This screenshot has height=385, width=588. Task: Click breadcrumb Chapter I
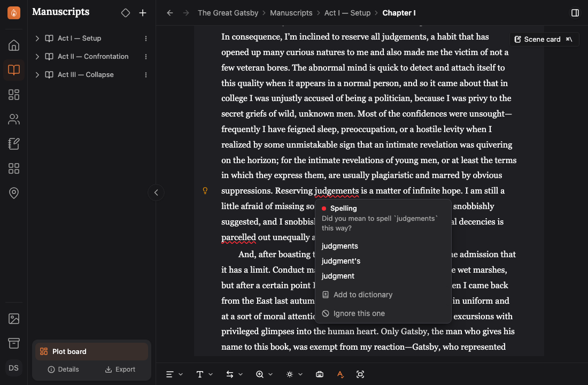point(399,13)
